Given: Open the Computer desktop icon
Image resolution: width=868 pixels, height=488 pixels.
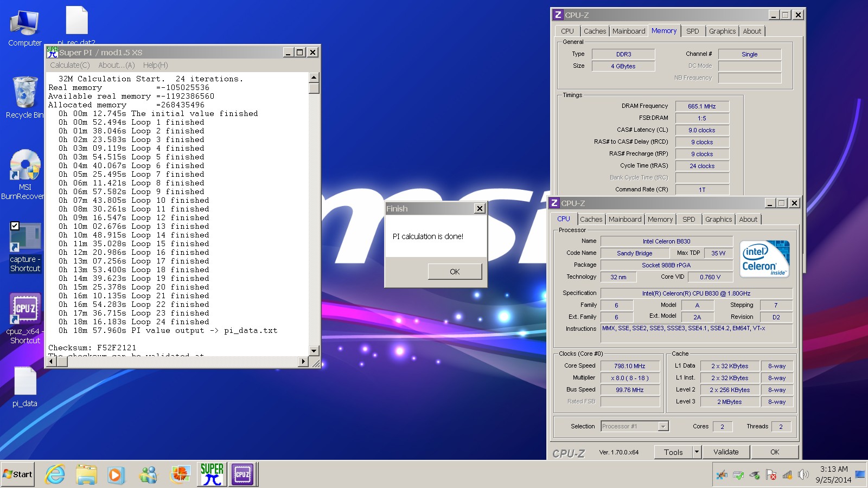Looking at the screenshot, I should 24,28.
